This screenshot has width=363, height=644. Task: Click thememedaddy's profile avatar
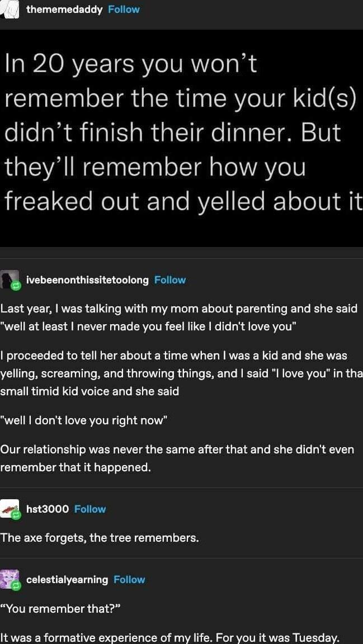10,8
